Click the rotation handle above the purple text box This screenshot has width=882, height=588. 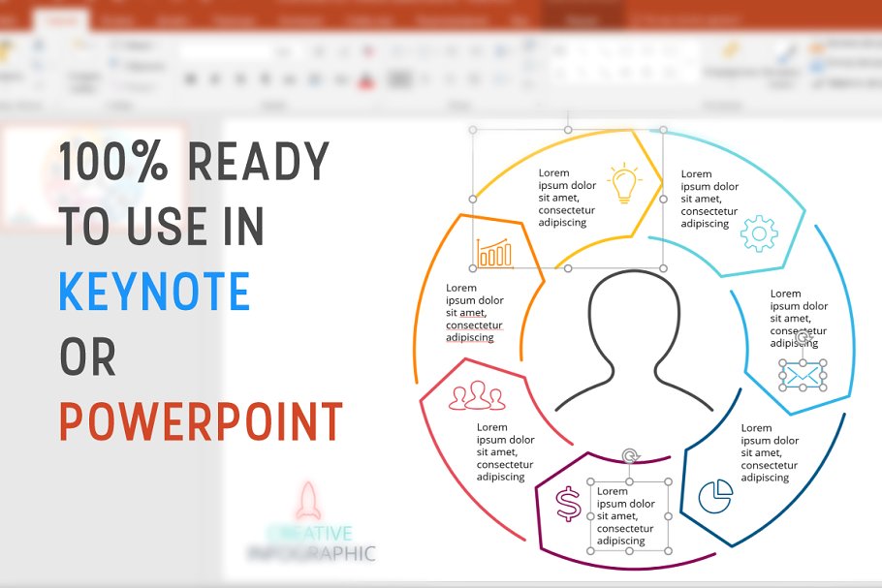click(x=630, y=455)
